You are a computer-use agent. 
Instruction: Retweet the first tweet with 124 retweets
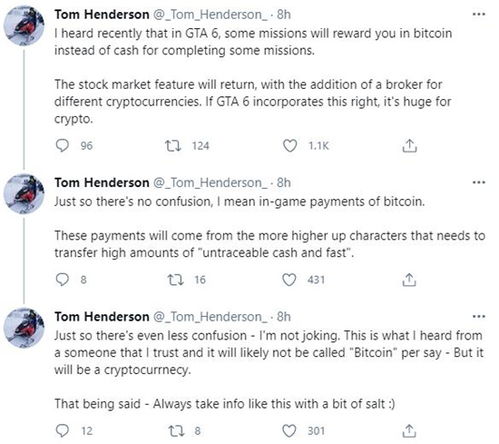click(x=173, y=146)
